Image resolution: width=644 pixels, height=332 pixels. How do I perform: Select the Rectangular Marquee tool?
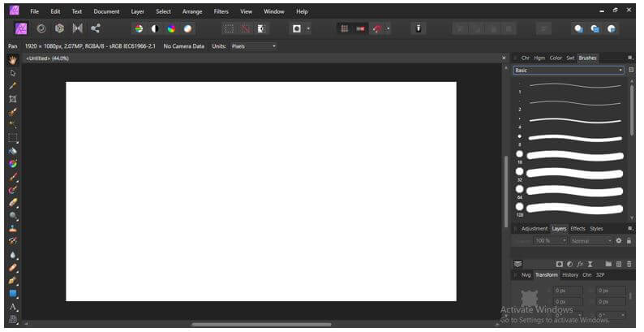pos(13,138)
